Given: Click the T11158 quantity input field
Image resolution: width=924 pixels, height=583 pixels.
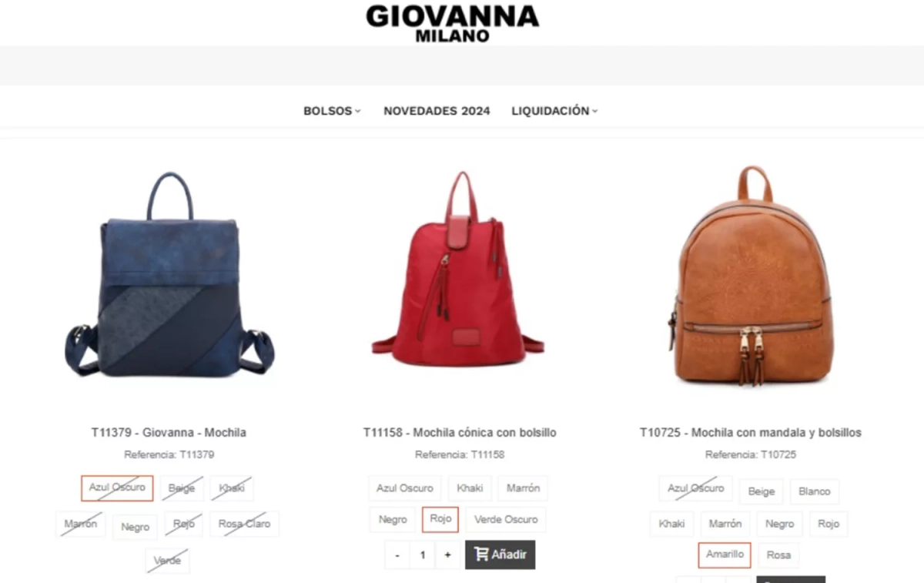Looking at the screenshot, I should coord(422,555).
